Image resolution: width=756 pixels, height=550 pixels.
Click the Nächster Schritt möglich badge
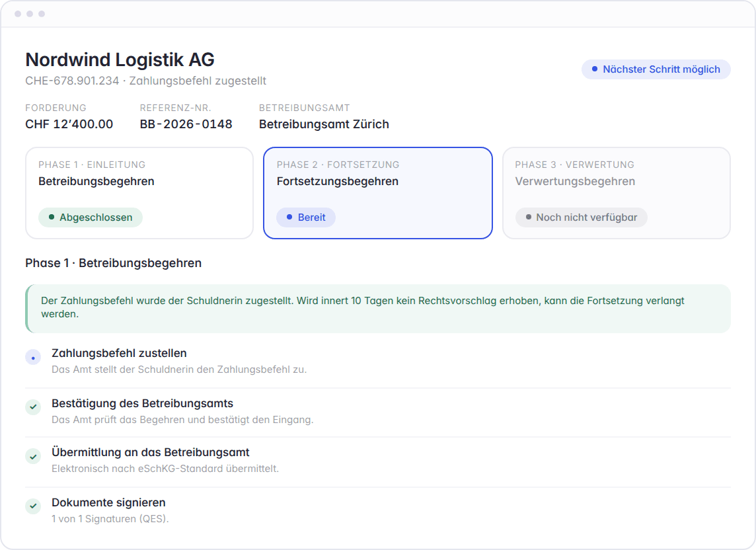[656, 69]
